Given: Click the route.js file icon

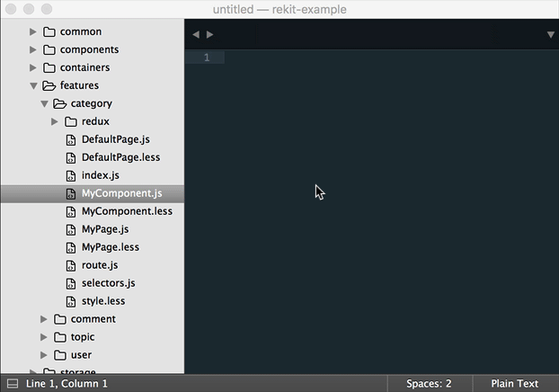Looking at the screenshot, I should coord(71,265).
